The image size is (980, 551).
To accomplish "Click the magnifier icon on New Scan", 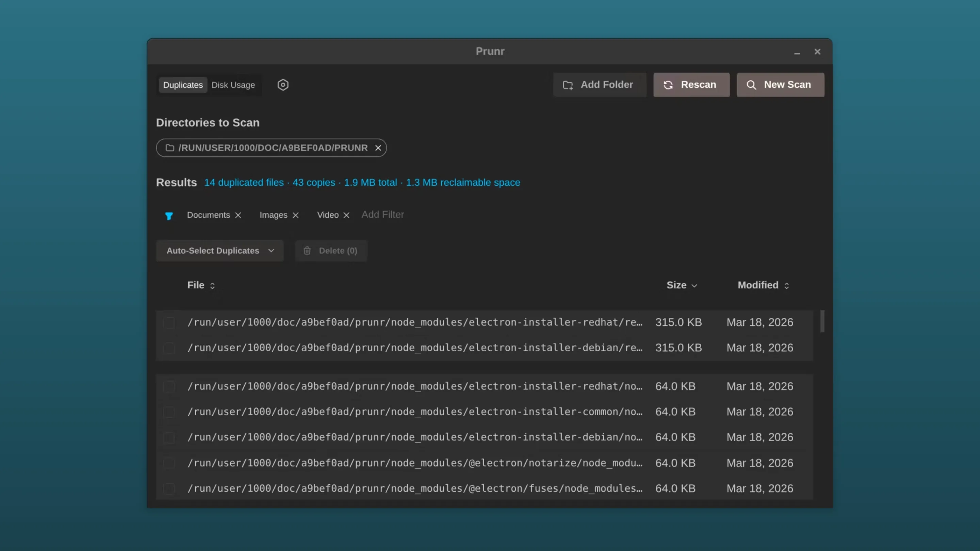I will tap(752, 84).
